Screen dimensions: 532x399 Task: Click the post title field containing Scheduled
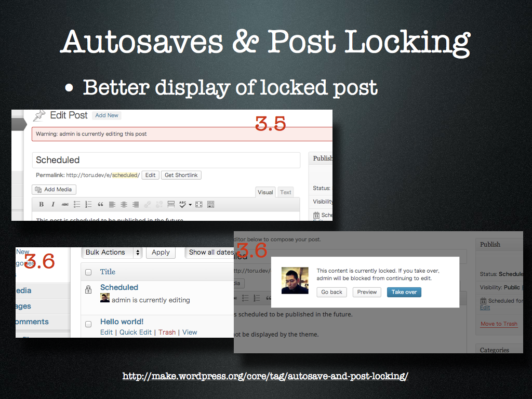[x=166, y=160]
